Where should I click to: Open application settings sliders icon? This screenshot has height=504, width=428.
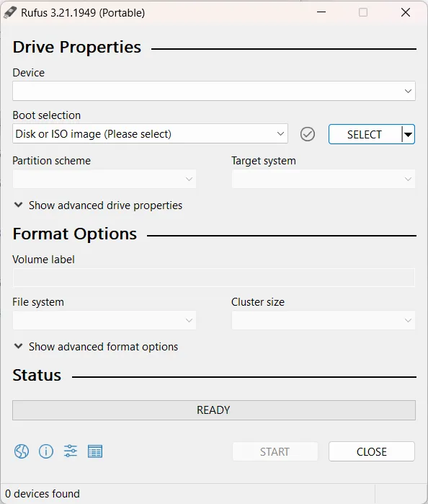71,451
